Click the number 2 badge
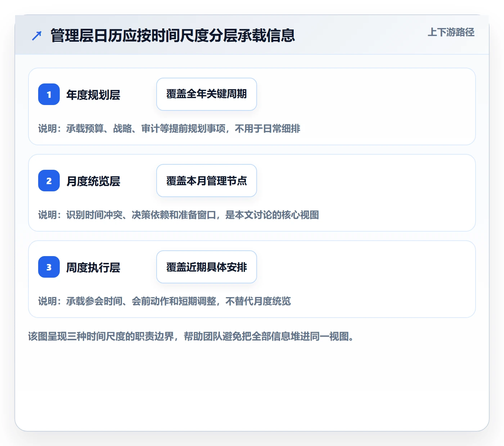 click(x=49, y=181)
